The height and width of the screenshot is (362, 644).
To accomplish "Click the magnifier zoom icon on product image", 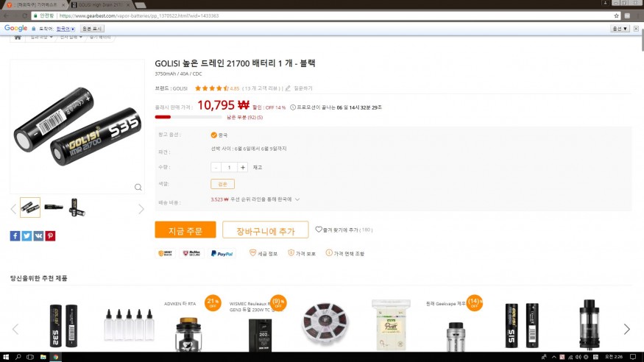I will pos(138,187).
